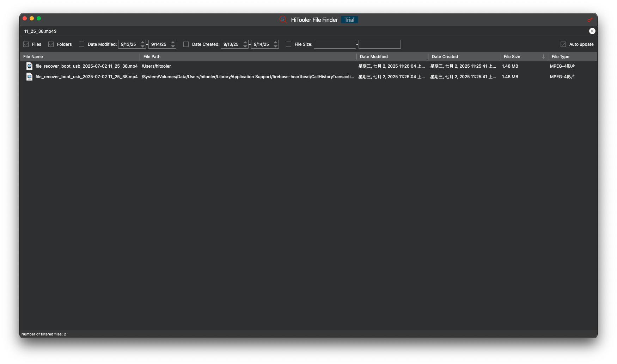This screenshot has width=617, height=364.
Task: Uncheck the Files checkbox
Action: tap(26, 44)
